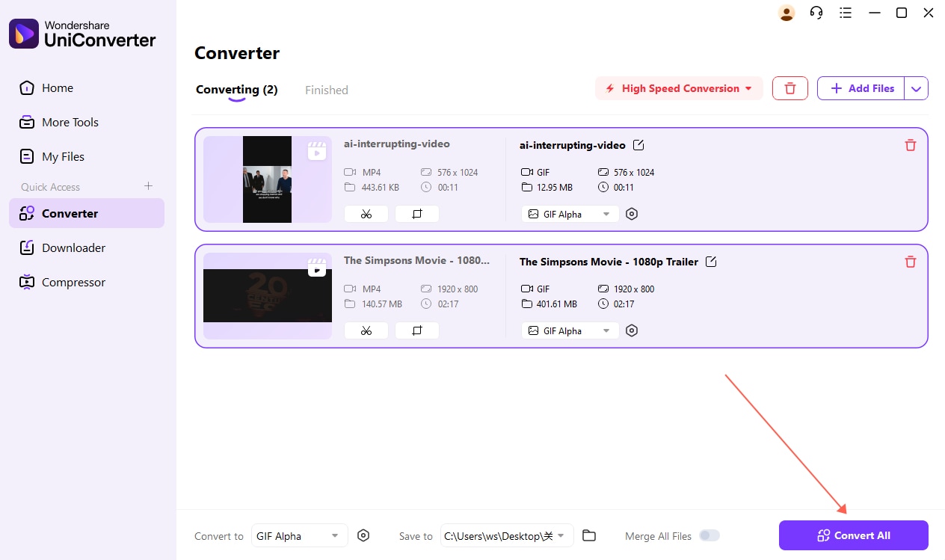Viewport: 945px width, 560px height.
Task: Click the Quick Access label
Action: 50,187
